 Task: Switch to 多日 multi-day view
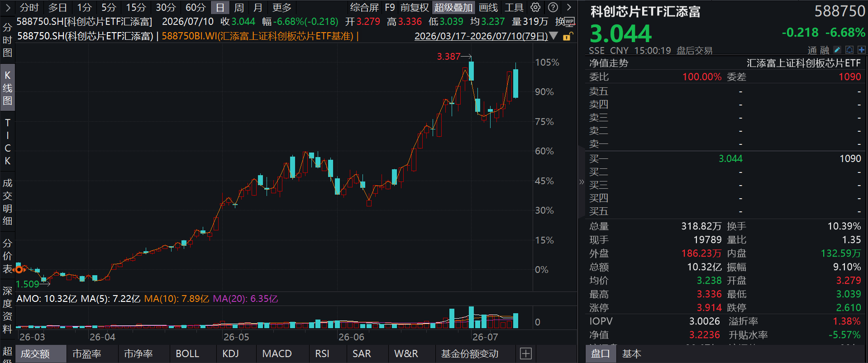[x=57, y=7]
